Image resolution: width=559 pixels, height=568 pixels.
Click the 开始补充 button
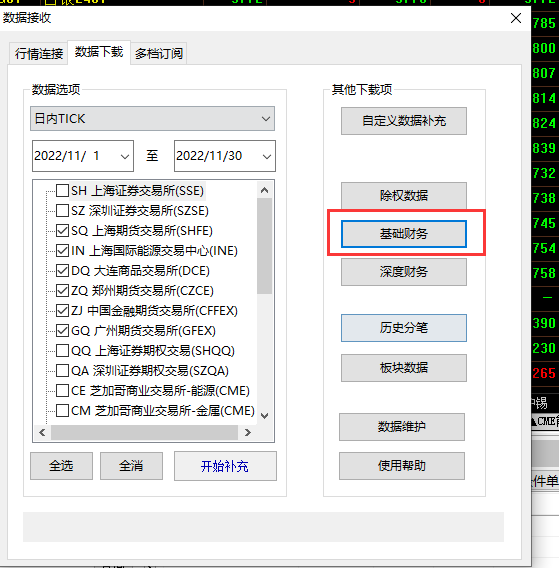pyautogui.click(x=225, y=466)
